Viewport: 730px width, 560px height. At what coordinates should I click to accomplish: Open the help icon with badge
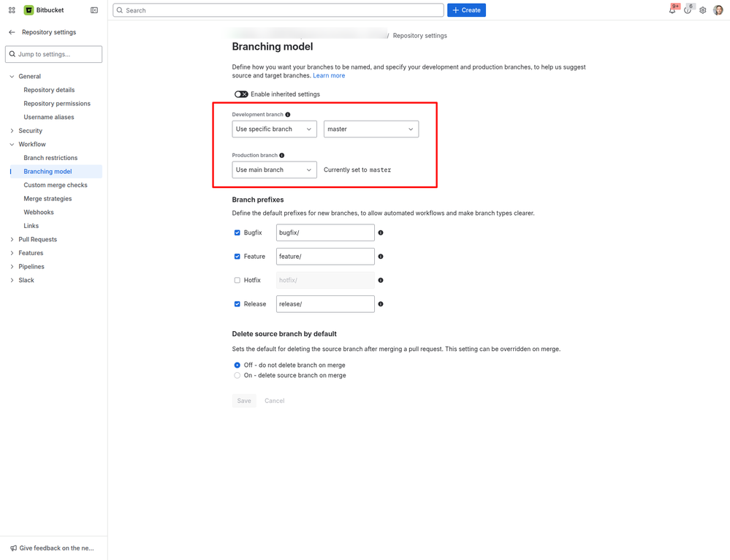click(687, 10)
